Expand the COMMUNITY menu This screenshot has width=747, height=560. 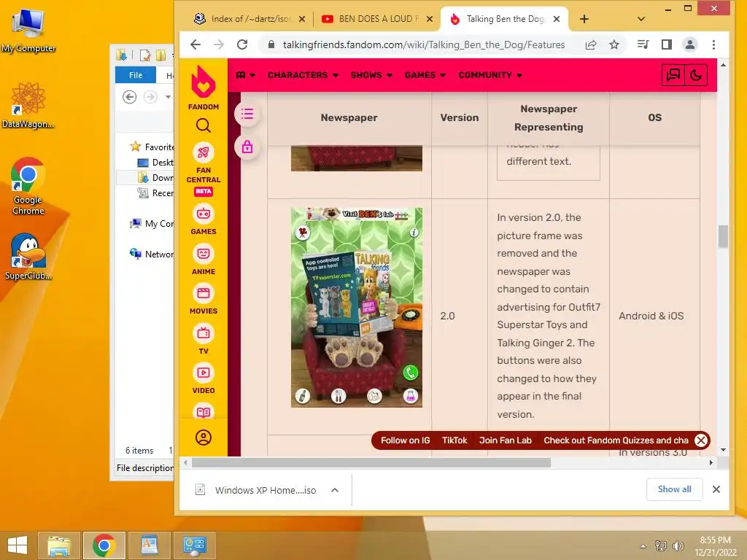490,75
